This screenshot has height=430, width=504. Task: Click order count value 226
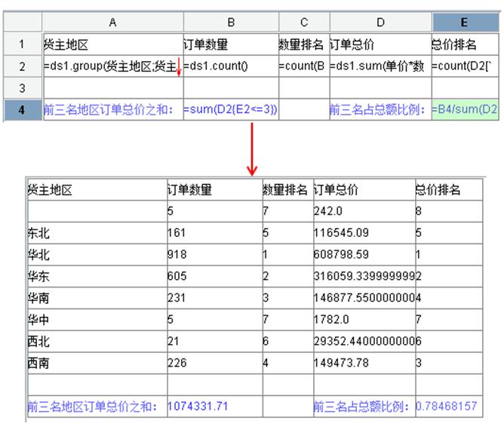point(177,363)
